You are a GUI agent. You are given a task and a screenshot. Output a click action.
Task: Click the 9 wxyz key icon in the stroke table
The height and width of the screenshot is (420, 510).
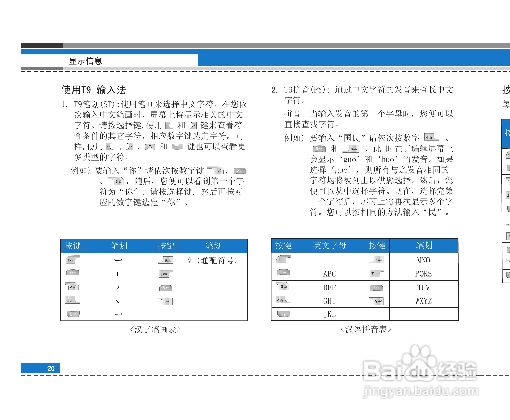(166, 301)
